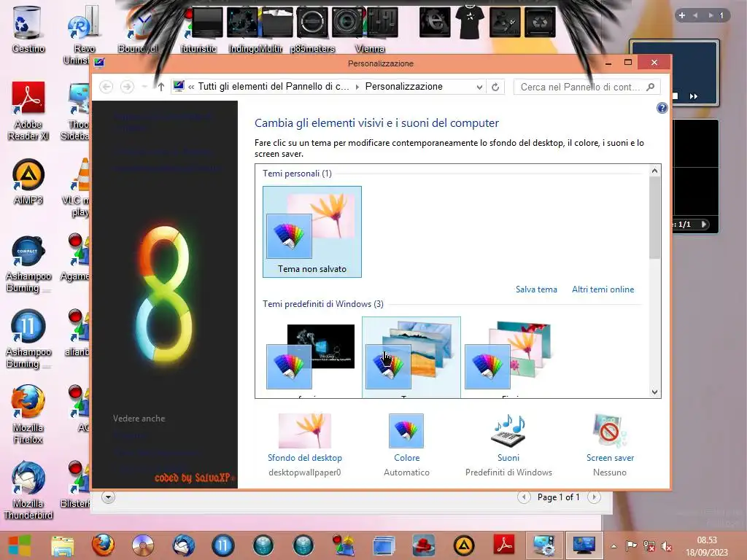Click the Colore link label
The image size is (747, 560).
[406, 458]
